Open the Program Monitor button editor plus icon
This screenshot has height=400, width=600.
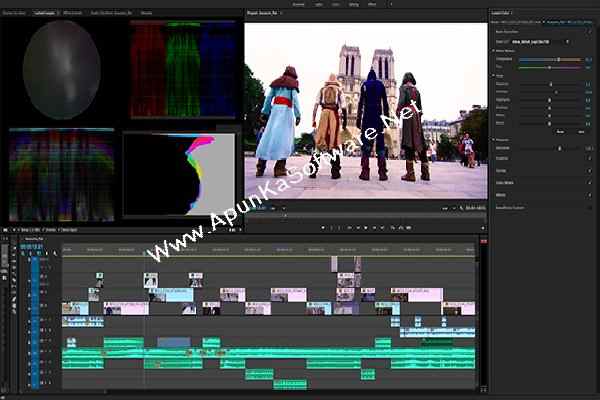point(483,228)
